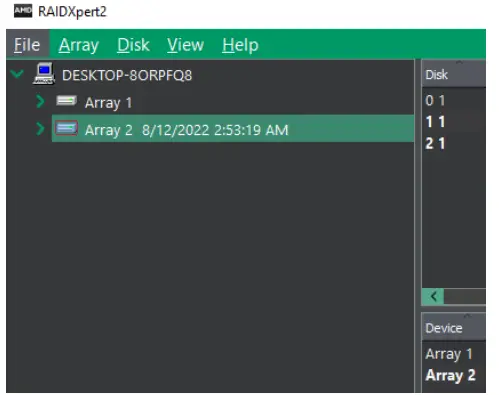Open the Array menu
Viewport: 499px width, 395px height.
(x=79, y=45)
